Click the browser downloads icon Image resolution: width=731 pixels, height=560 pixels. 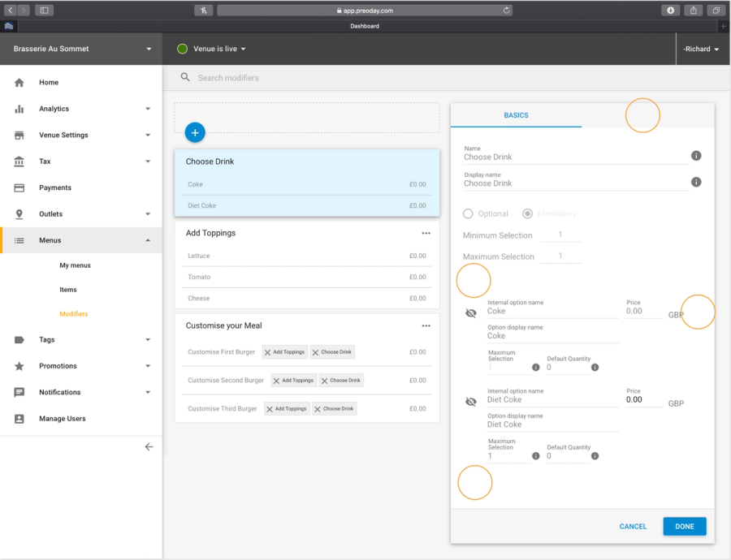670,11
